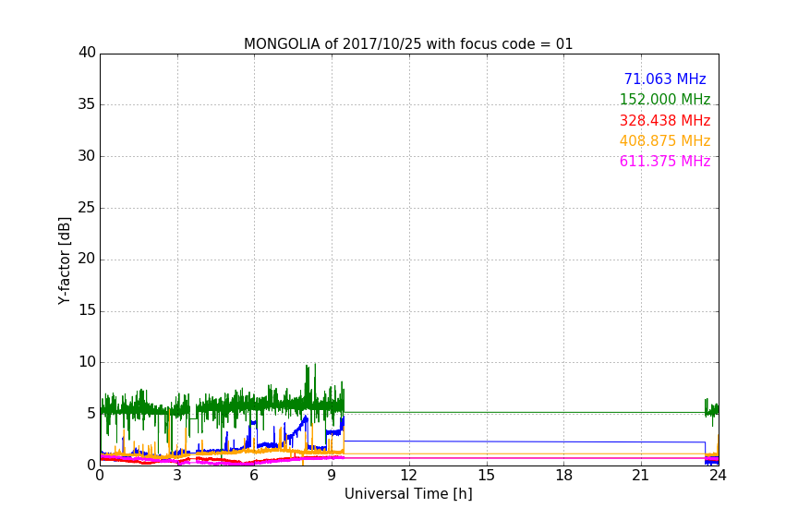Screen dimensions: 798x532
Task: Click the plot title 'MONGOLIA of 2017/10/25'
Action: (332, 43)
